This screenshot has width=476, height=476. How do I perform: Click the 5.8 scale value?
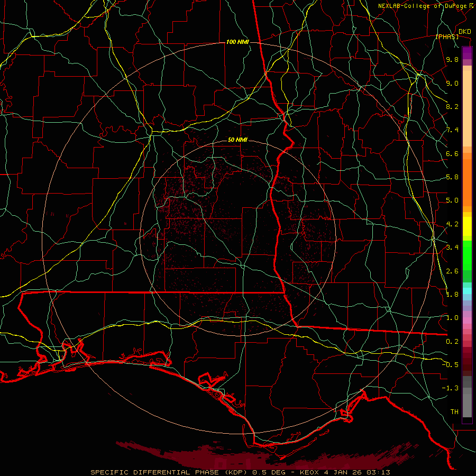[452, 177]
